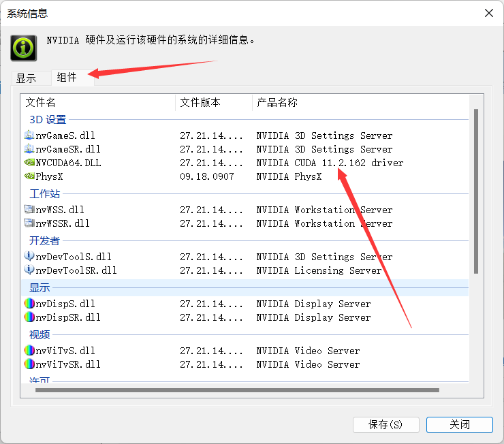The width and height of the screenshot is (504, 444).
Task: Click the vertical scrollbar thumb
Action: click(475, 191)
